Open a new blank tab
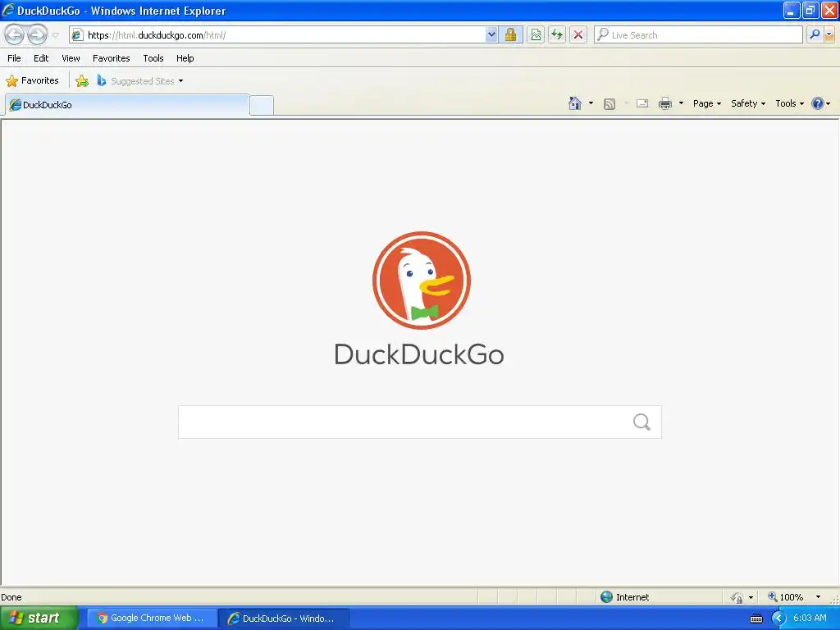The width and height of the screenshot is (840, 630). tap(262, 105)
